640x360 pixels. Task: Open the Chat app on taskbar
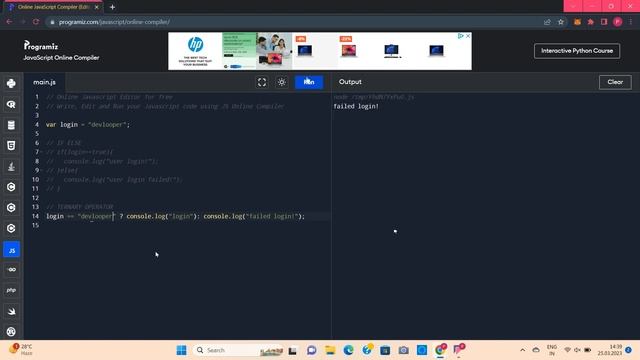point(311,350)
